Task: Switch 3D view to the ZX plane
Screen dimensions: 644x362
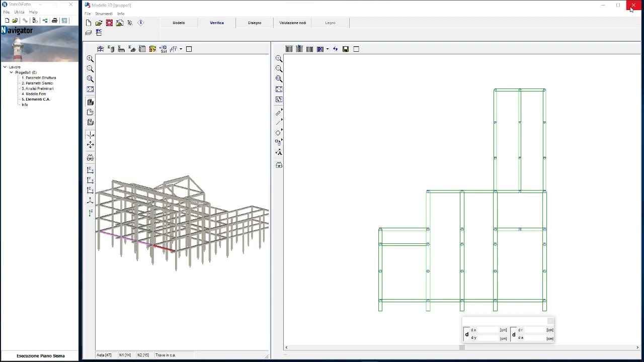Action: point(90,170)
